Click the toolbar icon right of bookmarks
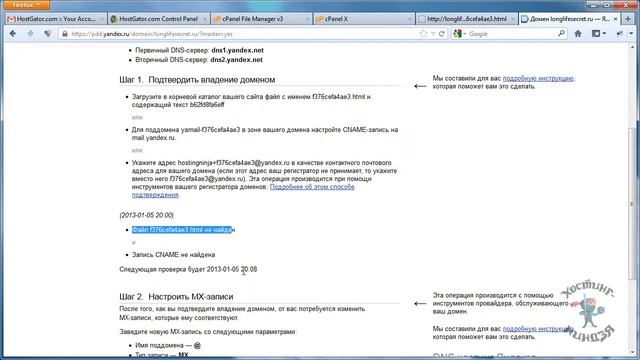This screenshot has width=640, height=360. pos(620,34)
